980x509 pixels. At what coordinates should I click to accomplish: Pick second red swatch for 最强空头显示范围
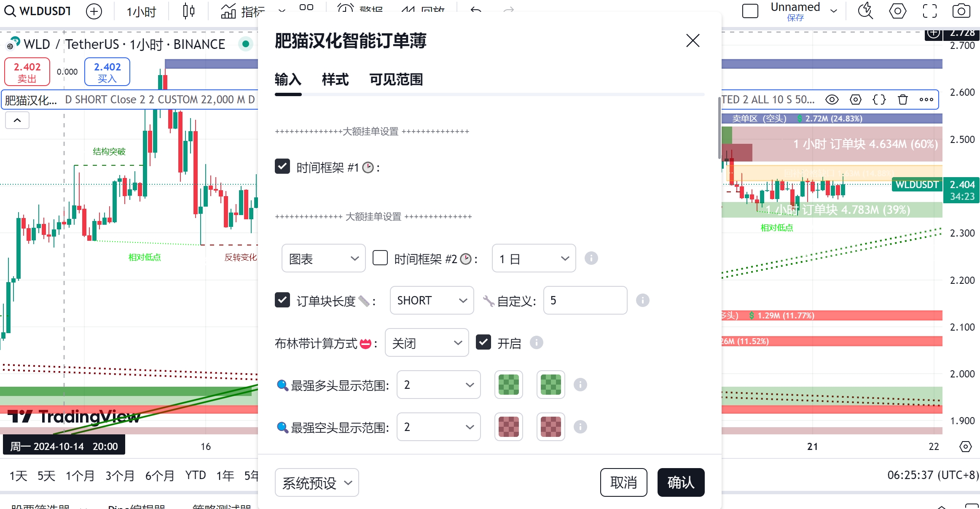[551, 427]
